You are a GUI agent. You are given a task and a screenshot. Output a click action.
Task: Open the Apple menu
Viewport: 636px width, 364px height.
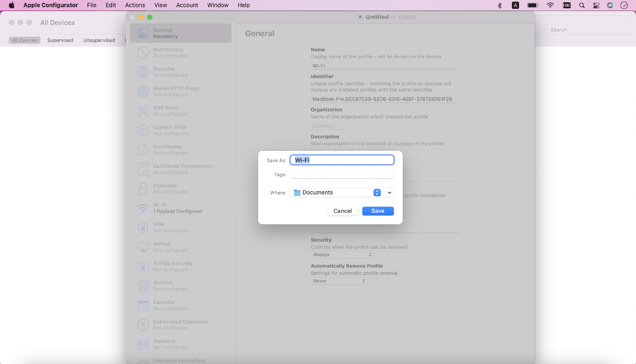[11, 6]
